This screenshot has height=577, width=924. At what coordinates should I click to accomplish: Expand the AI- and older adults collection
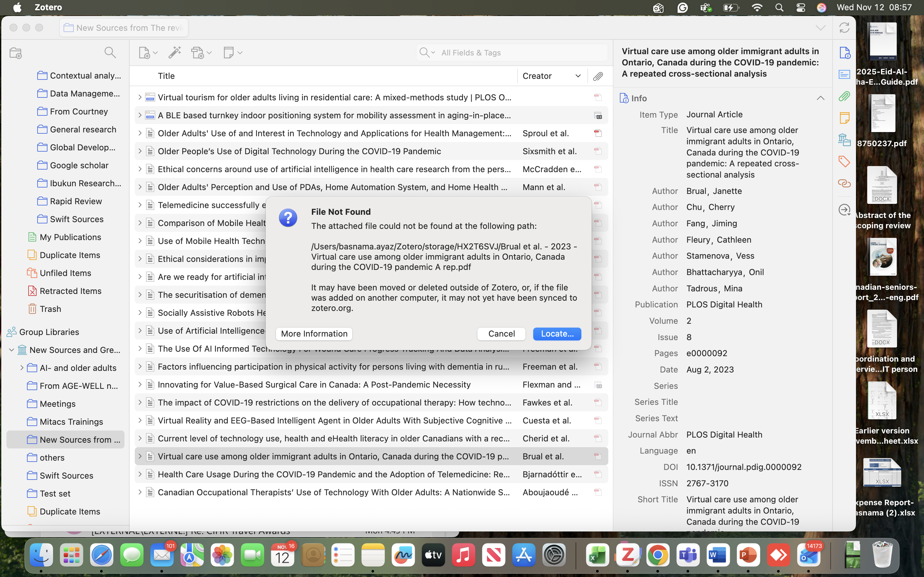[x=22, y=368]
